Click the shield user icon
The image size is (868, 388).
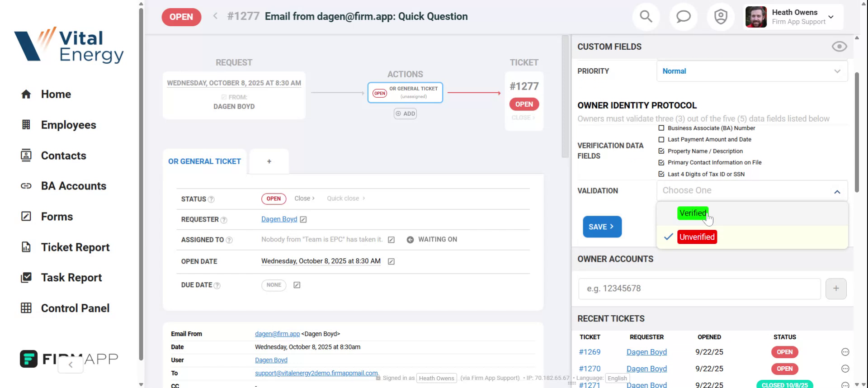click(x=721, y=17)
